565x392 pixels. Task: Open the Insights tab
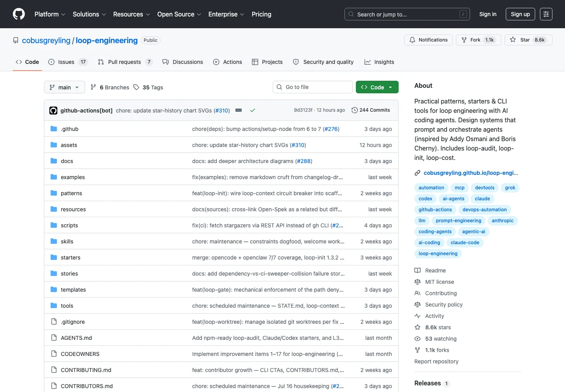[379, 62]
